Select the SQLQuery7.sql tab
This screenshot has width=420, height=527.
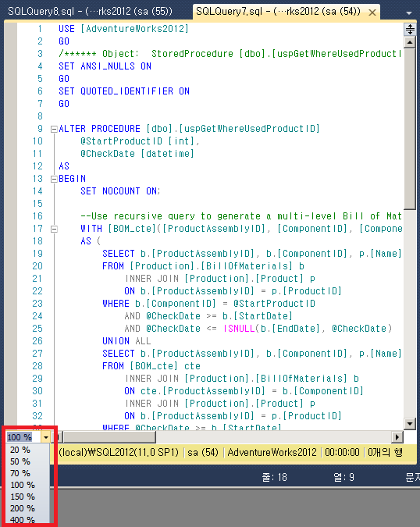(278, 12)
